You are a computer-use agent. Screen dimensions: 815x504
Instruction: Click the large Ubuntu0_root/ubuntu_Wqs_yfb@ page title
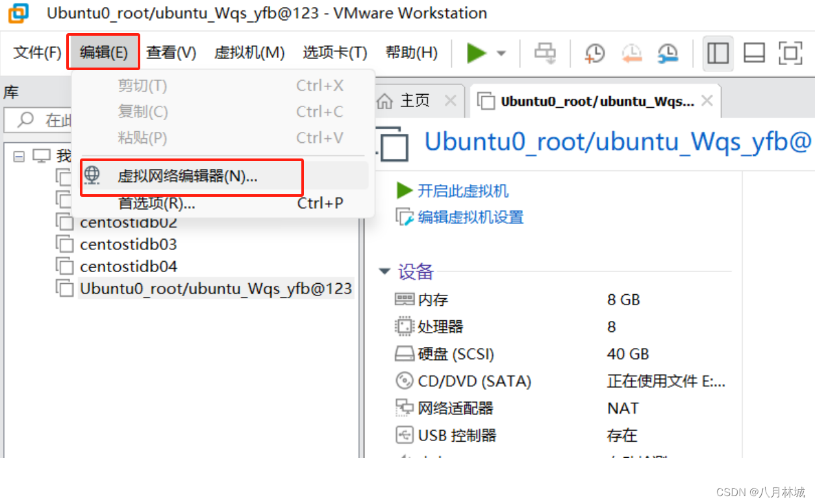[x=618, y=142]
